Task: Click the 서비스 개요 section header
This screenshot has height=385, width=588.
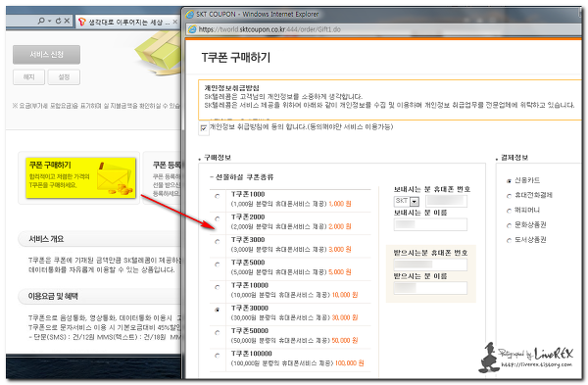Action: click(x=99, y=239)
